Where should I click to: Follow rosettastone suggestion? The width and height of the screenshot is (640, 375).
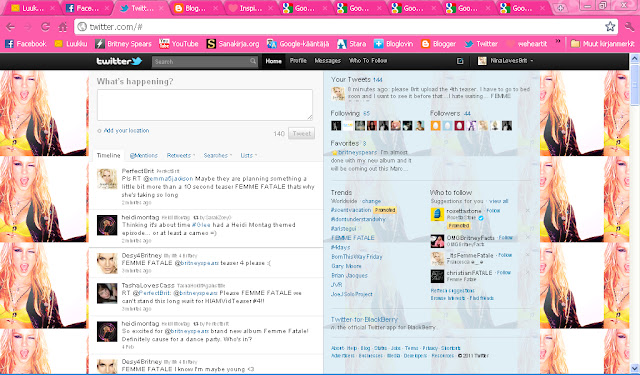[493, 211]
